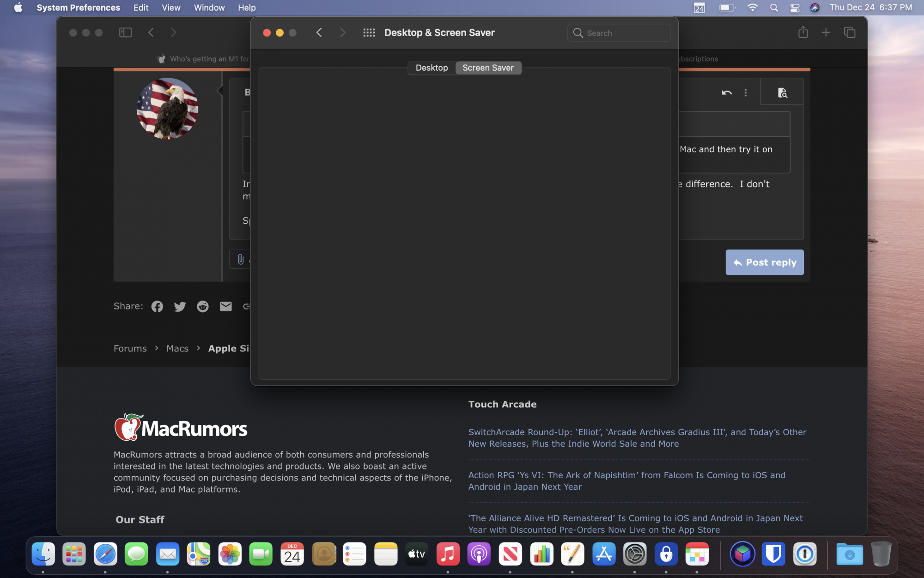Focus the System Preferences search field

(x=619, y=33)
